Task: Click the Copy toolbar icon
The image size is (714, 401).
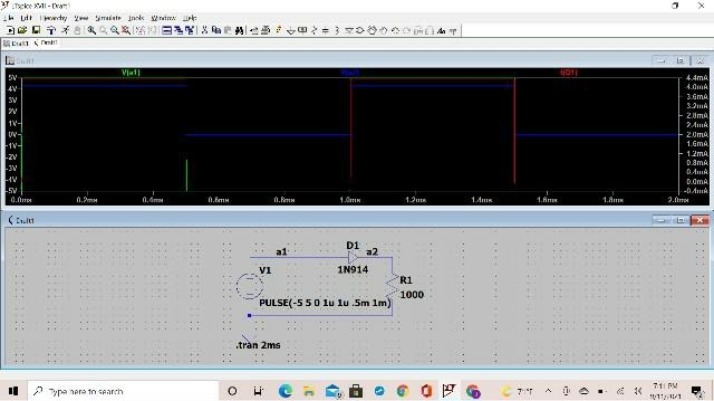Action: click(216, 30)
